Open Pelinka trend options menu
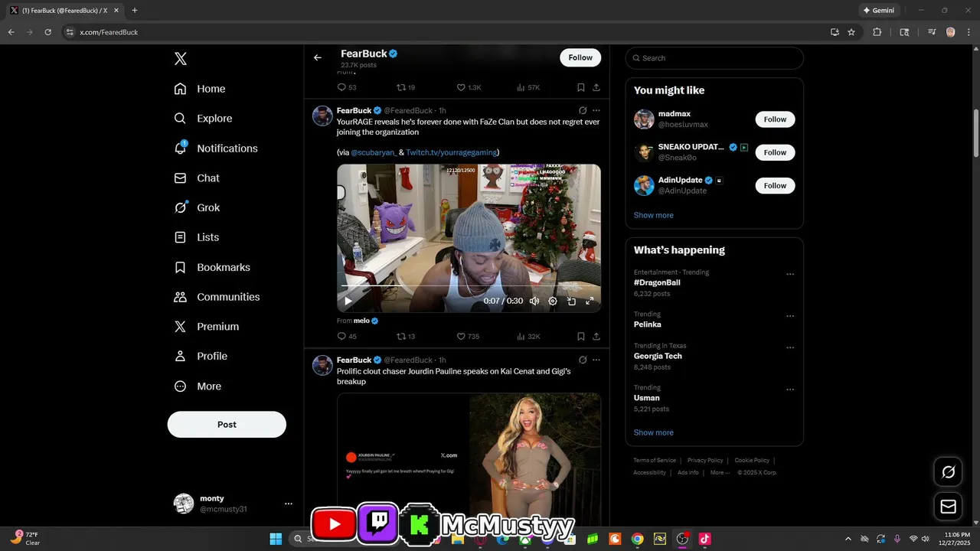This screenshot has height=551, width=980. [x=790, y=316]
